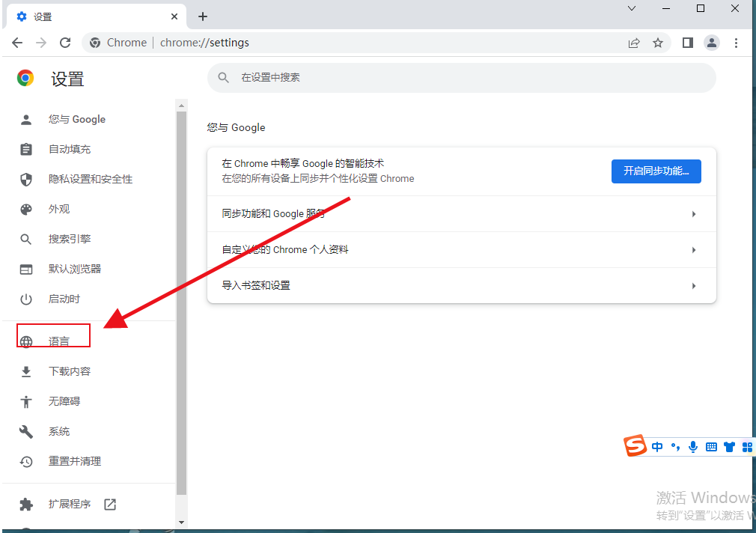Click the Sogou microphone voice input icon

coord(693,447)
